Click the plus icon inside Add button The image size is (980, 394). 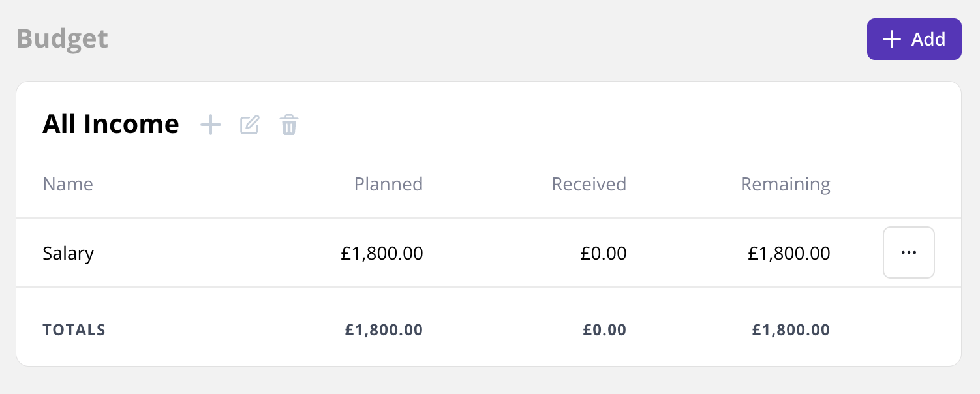[x=891, y=39]
